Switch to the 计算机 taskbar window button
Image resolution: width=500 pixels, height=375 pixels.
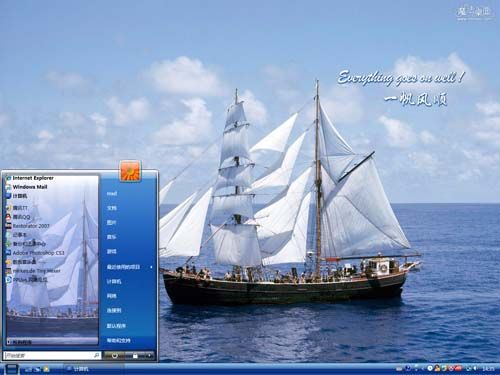[x=93, y=369]
